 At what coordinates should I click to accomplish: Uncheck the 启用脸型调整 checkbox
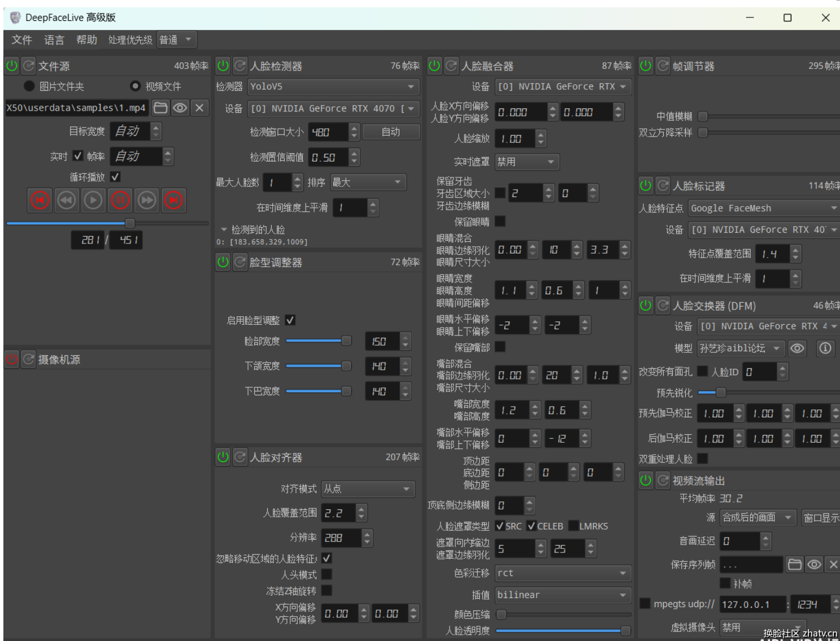coord(290,320)
